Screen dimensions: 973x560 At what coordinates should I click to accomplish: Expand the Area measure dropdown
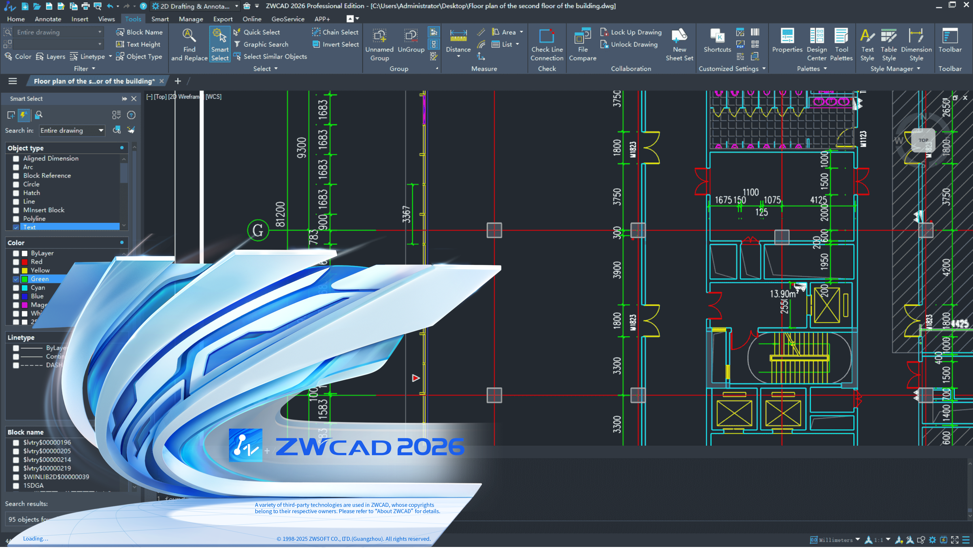click(x=522, y=32)
